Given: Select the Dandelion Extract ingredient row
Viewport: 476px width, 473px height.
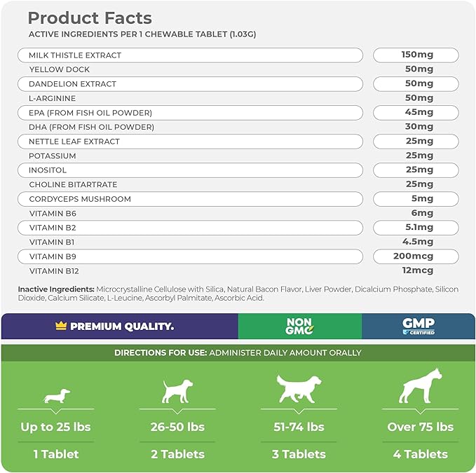Looking at the screenshot, I should [x=190, y=84].
